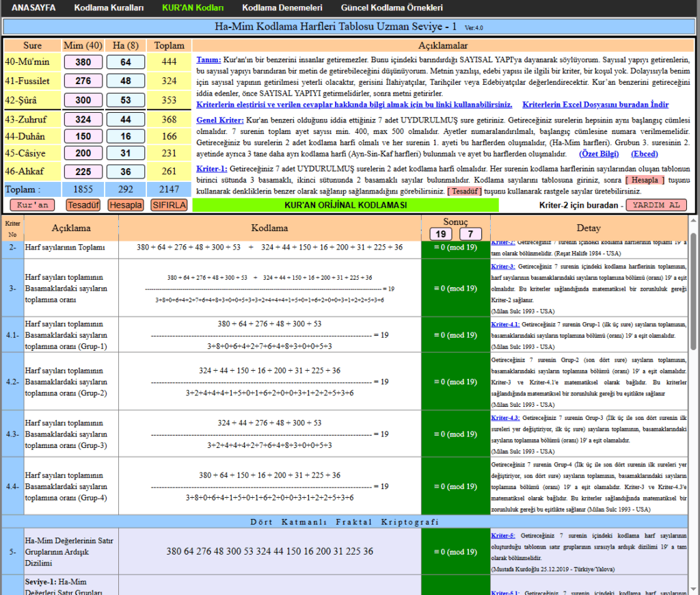Click the Mim input for 46-Ahkaf (225)
This screenshot has height=595, width=700.
(83, 172)
